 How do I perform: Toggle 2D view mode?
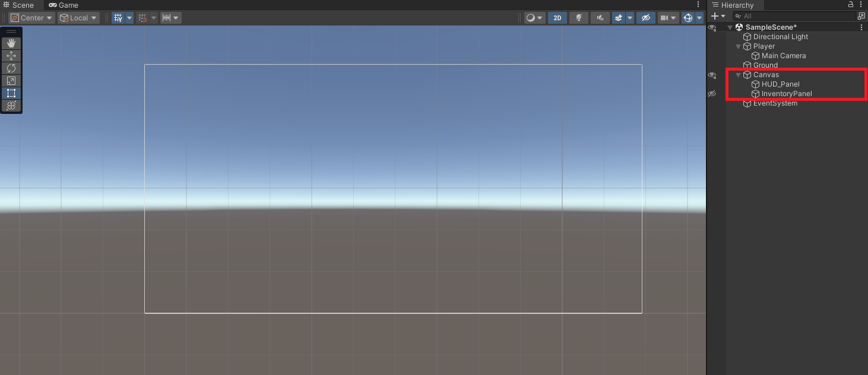click(557, 18)
